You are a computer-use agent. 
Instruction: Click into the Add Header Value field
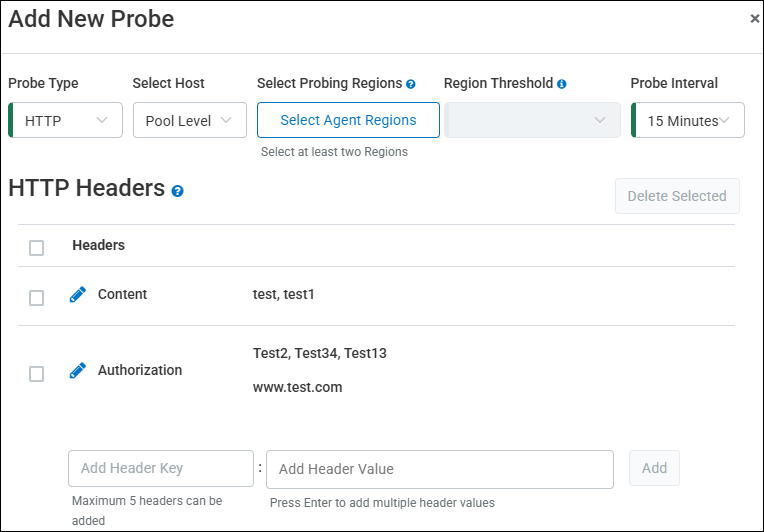click(x=439, y=468)
